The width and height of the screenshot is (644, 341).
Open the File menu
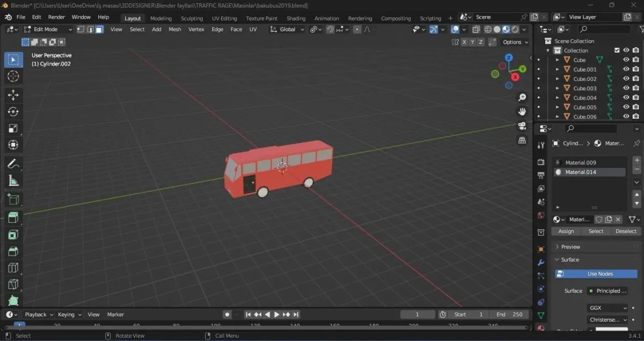(x=21, y=17)
